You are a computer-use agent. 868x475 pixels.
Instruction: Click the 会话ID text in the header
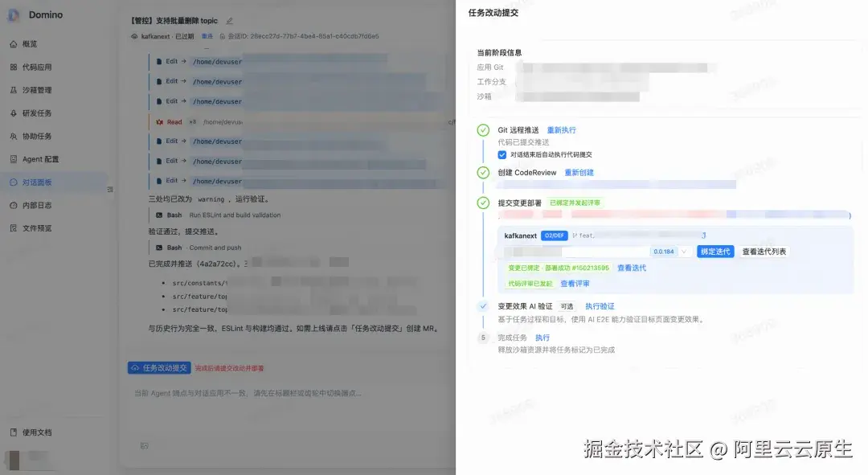(x=303, y=36)
